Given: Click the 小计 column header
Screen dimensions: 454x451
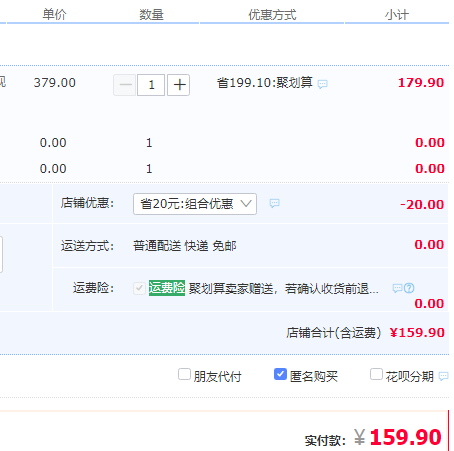Looking at the screenshot, I should click(397, 15).
